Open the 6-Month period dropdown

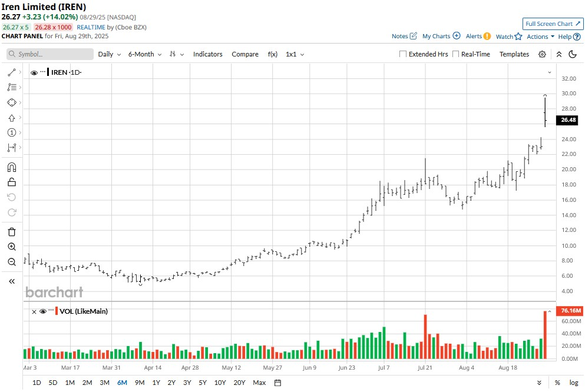pos(145,54)
